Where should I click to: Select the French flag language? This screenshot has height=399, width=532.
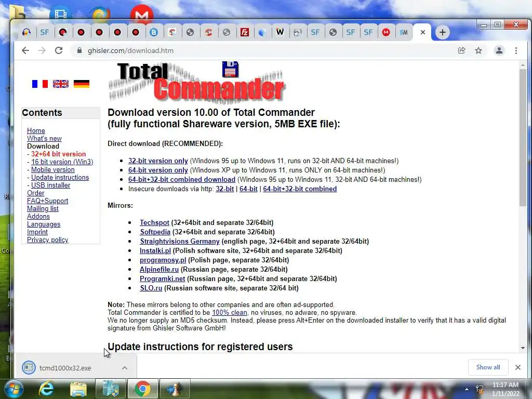click(40, 84)
